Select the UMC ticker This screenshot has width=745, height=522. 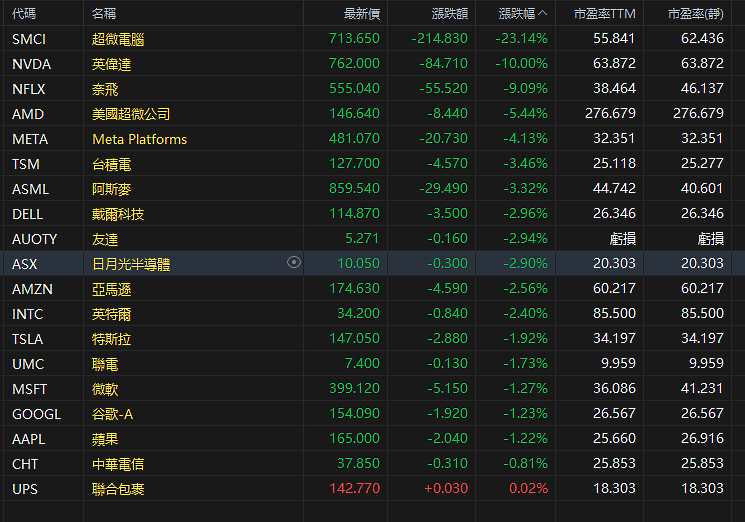pos(28,364)
